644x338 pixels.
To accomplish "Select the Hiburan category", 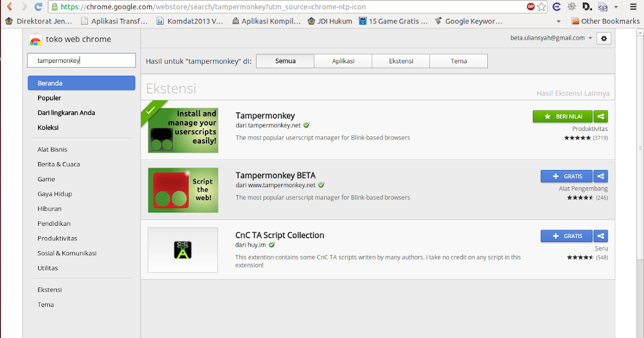I will pyautogui.click(x=49, y=209).
